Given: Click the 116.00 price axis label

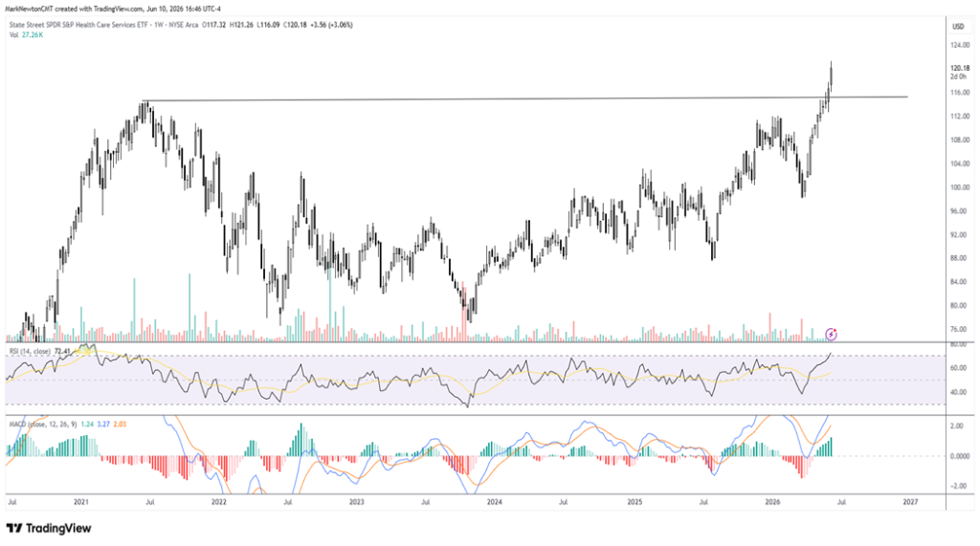Looking at the screenshot, I should pyautogui.click(x=959, y=93).
